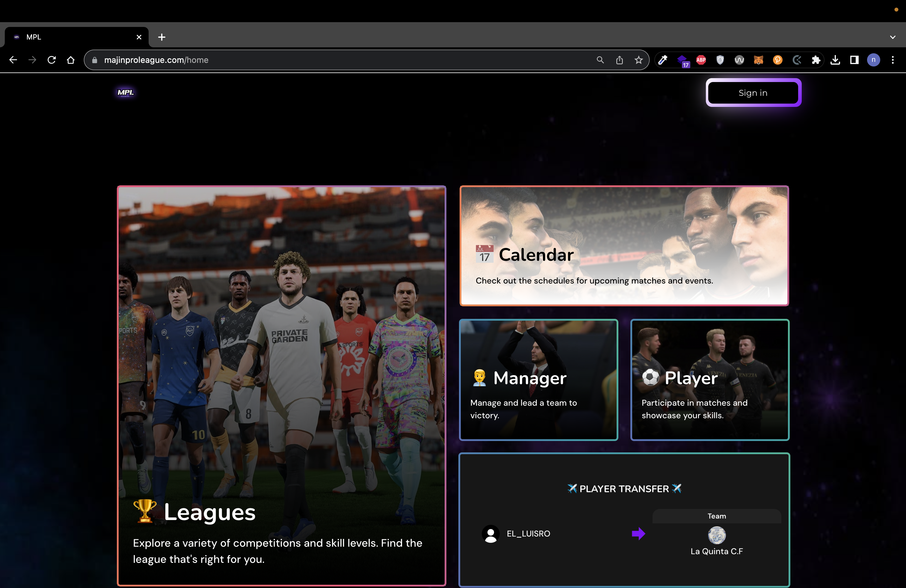The width and height of the screenshot is (906, 588).
Task: Open the Manager card
Action: point(538,380)
